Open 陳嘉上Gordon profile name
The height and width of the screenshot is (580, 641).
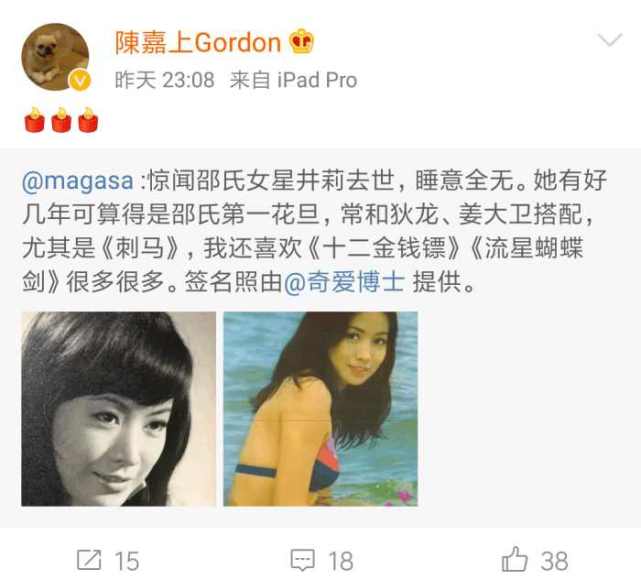point(198,42)
